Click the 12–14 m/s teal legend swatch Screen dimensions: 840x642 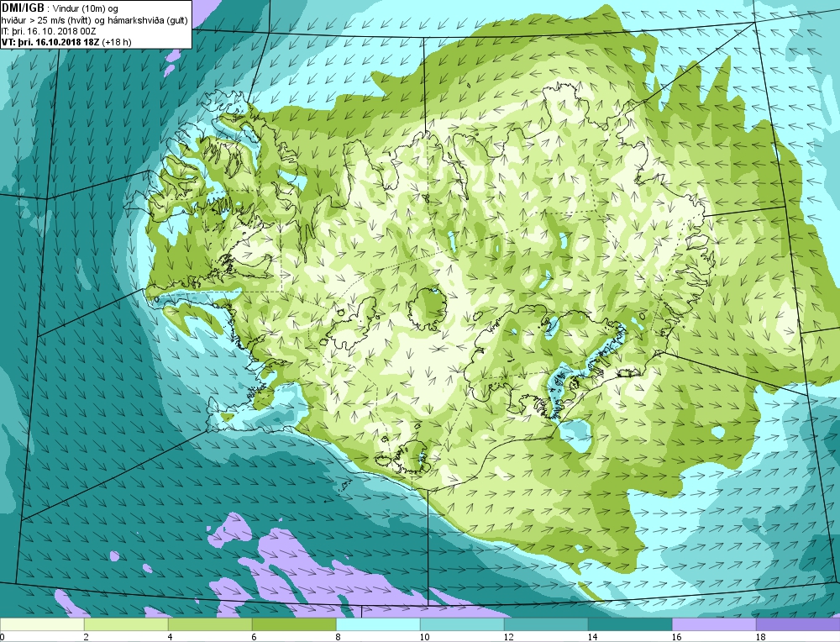546,624
